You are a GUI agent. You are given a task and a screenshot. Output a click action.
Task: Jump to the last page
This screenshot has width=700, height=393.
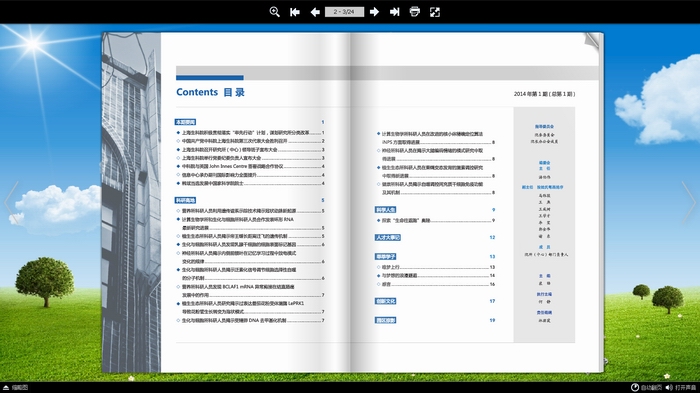pos(395,12)
